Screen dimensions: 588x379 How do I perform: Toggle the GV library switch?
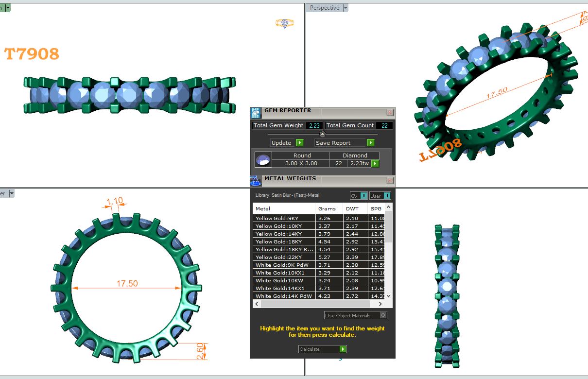(363, 196)
